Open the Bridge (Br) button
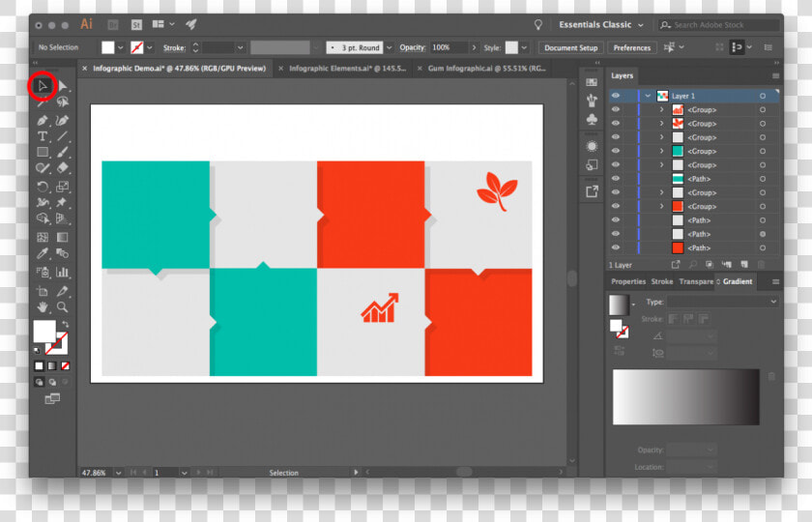The height and width of the screenshot is (522, 812). click(113, 25)
